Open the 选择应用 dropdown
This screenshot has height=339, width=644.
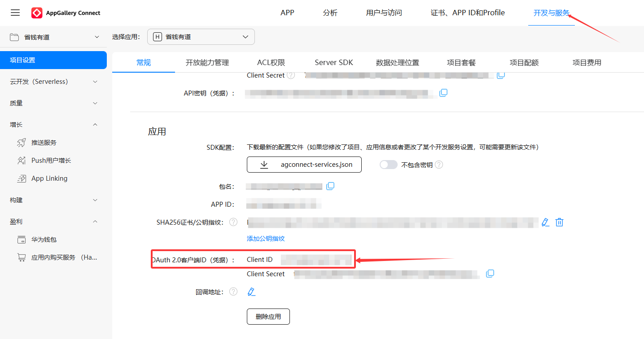coord(201,37)
